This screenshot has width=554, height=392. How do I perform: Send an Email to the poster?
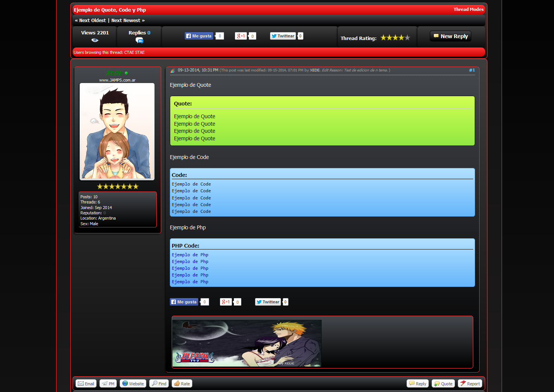tap(86, 383)
